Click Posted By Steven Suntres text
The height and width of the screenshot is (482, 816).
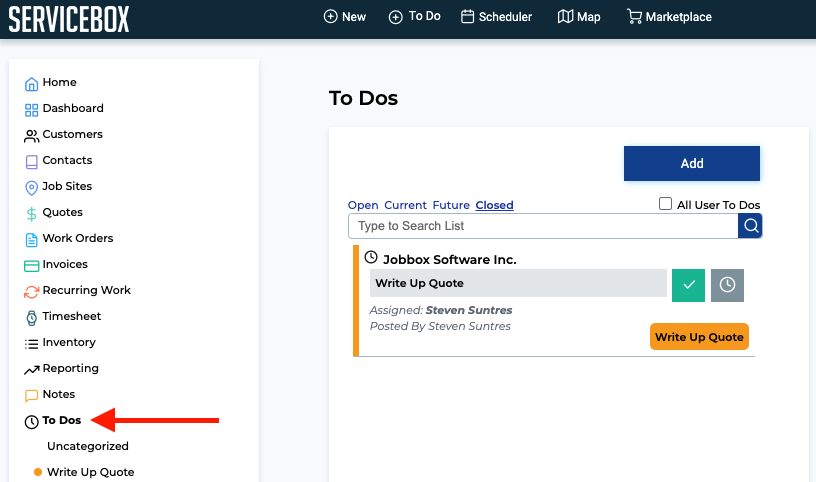(440, 326)
